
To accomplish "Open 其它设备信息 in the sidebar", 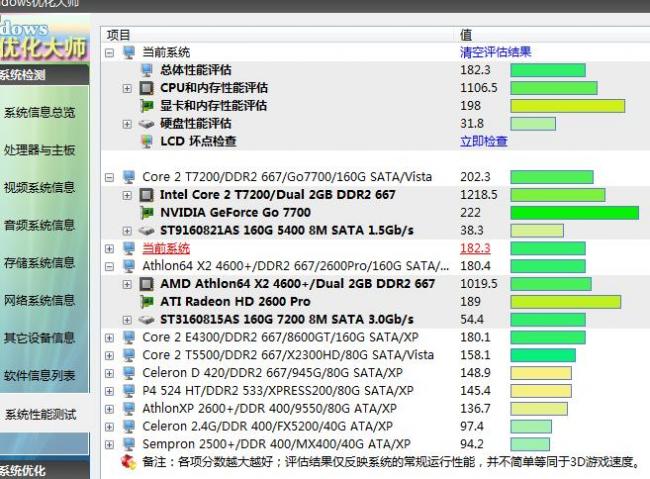I will pos(40,338).
